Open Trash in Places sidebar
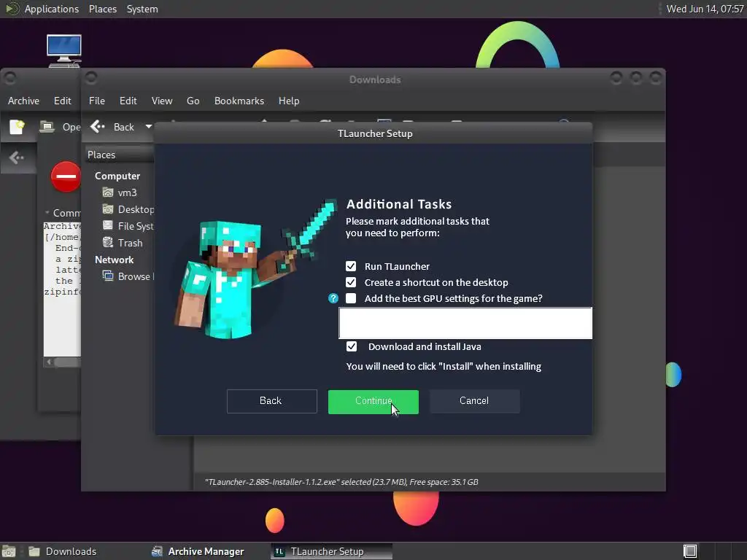 click(x=130, y=243)
